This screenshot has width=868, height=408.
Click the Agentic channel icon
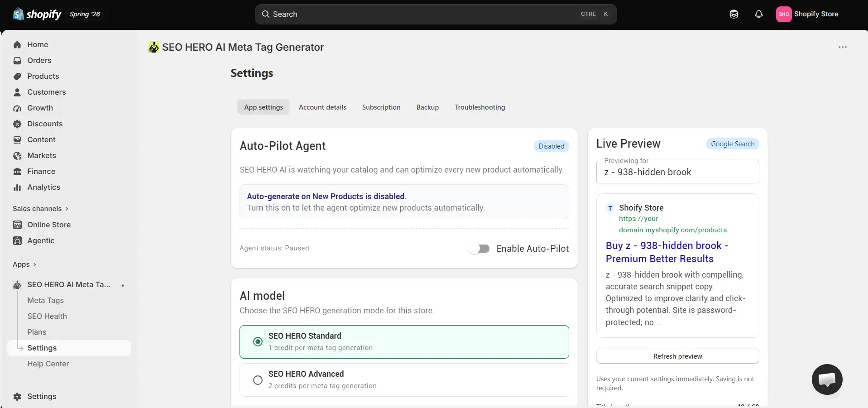(17, 240)
